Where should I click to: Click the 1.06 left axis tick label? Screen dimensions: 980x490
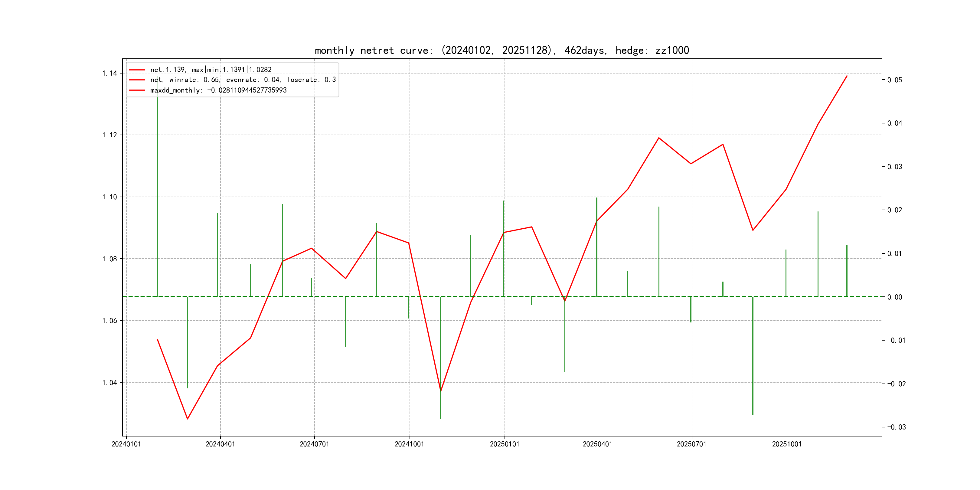[109, 321]
